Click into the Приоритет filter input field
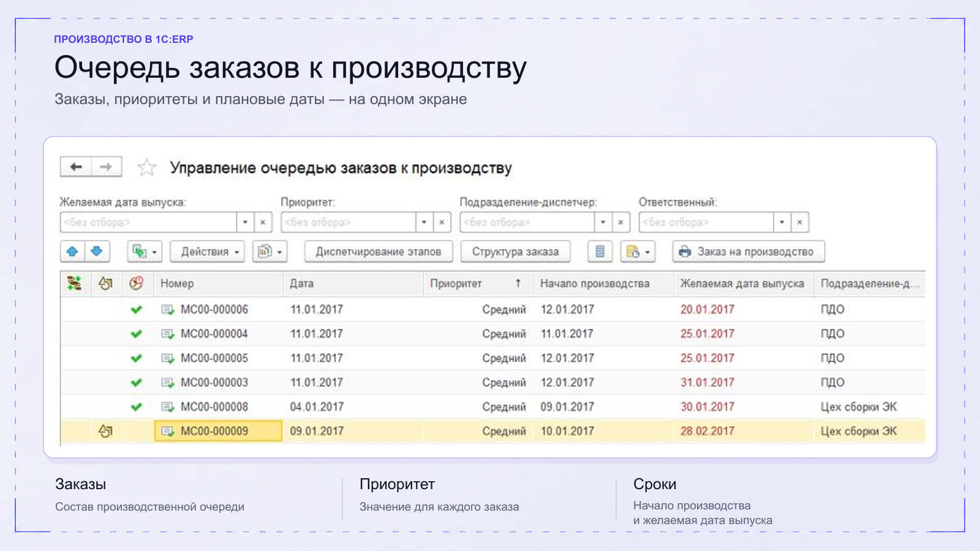This screenshot has width=980, height=551. 348,222
